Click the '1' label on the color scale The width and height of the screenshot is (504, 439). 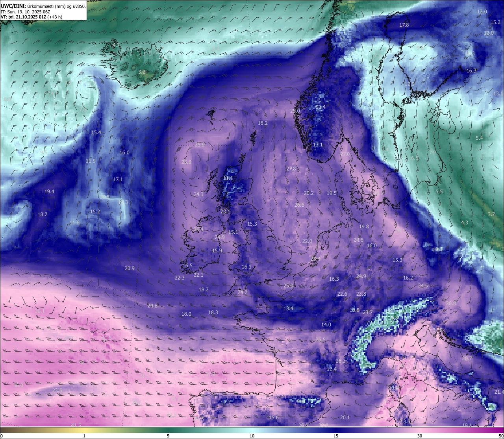84,436
